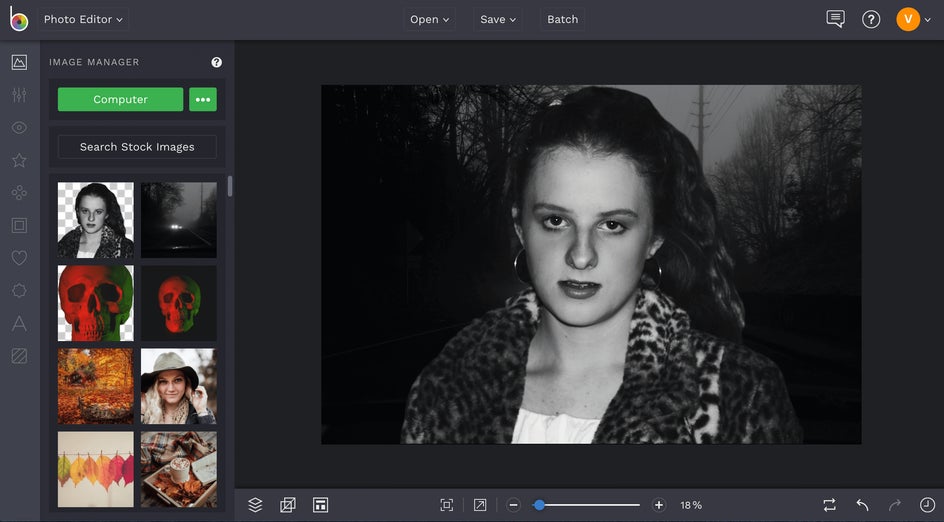Open the Open dropdown menu

click(x=430, y=19)
